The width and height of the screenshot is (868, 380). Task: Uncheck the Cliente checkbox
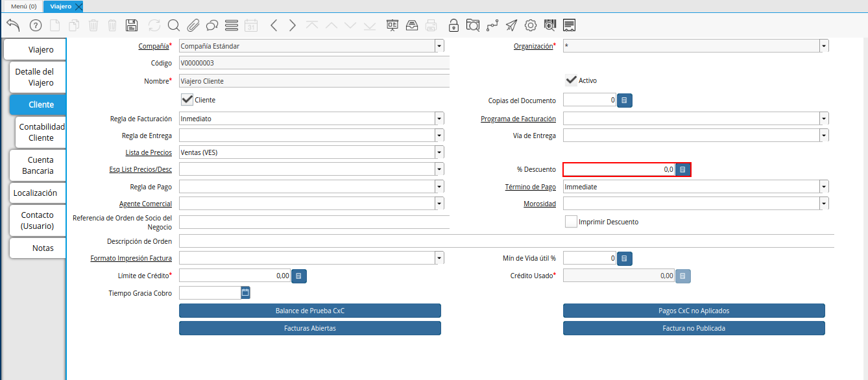[x=187, y=99]
